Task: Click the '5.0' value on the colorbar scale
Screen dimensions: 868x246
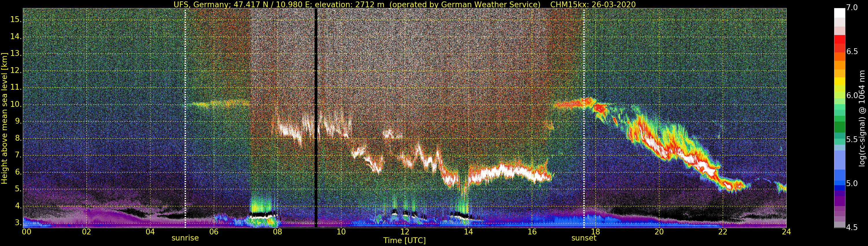Action: [x=852, y=184]
